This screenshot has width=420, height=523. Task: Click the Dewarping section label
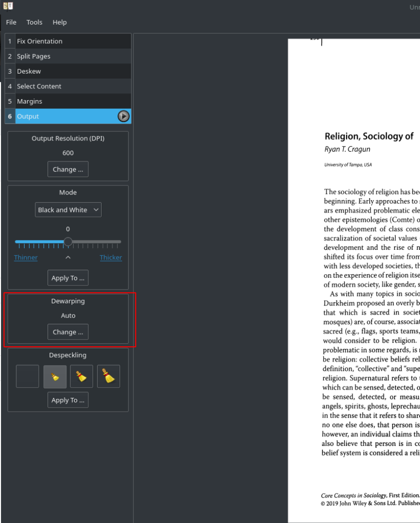(68, 301)
